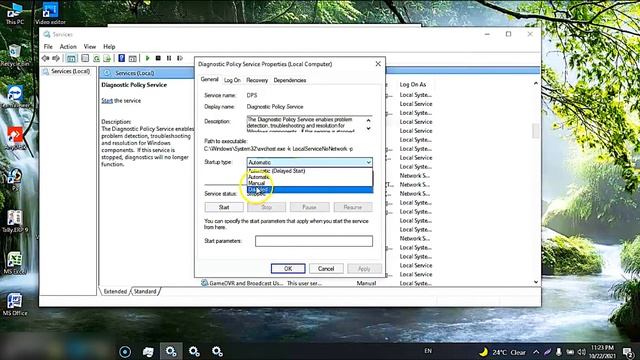Screen dimensions: 640x360
Task: Click the Pause Service toolbar icon
Action: (169, 58)
